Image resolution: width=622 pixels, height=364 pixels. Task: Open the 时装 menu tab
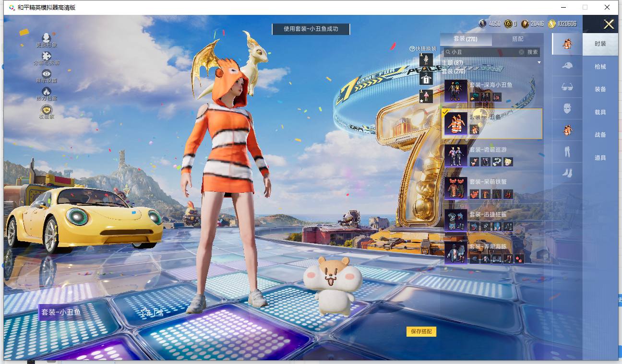tap(600, 44)
